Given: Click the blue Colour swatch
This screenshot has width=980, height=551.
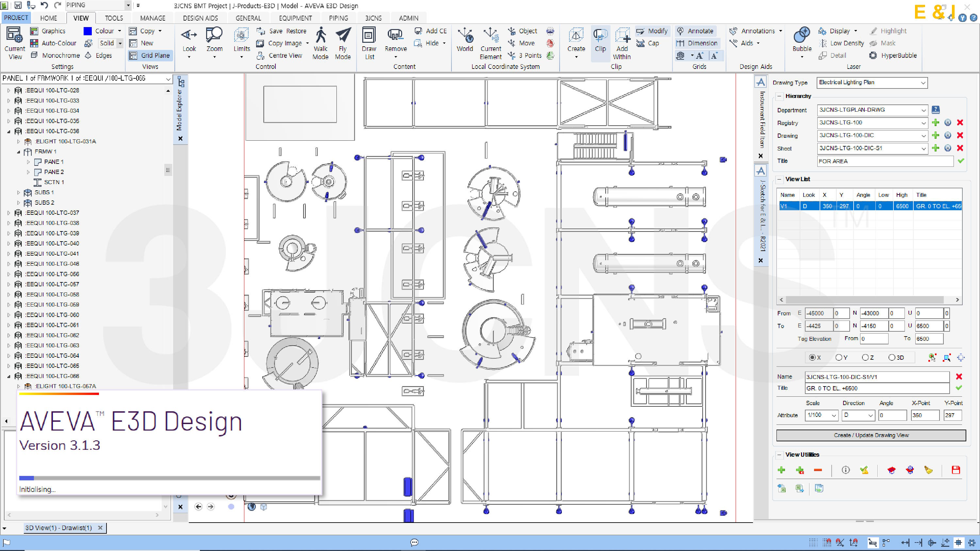Looking at the screenshot, I should 88,31.
